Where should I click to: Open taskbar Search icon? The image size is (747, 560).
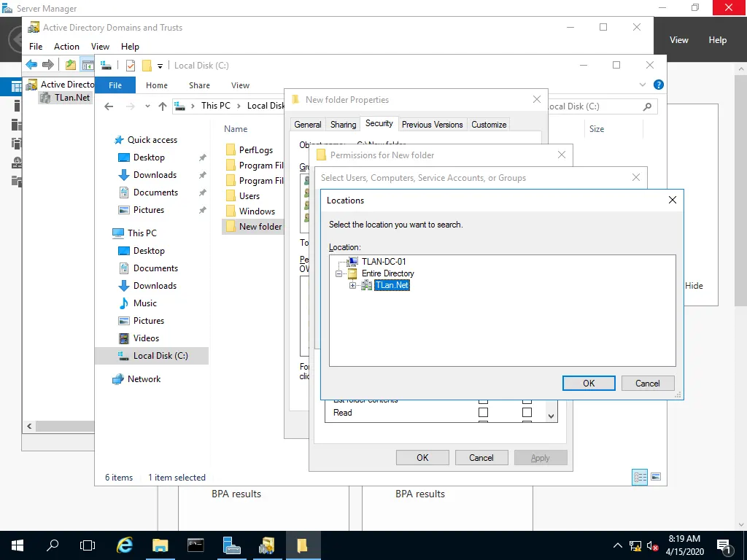[53, 545]
